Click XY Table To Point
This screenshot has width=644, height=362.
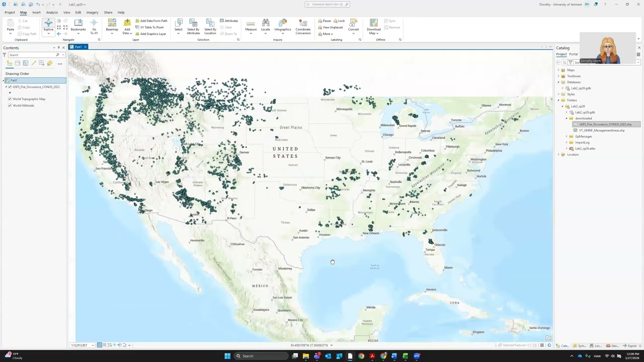(149, 27)
